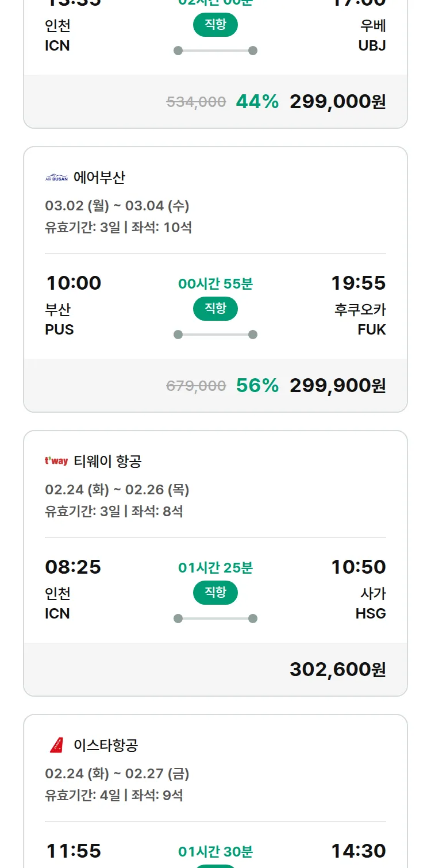The width and height of the screenshot is (431, 868).
Task: Click the 사가 HSG arrival airport
Action: [x=371, y=603]
